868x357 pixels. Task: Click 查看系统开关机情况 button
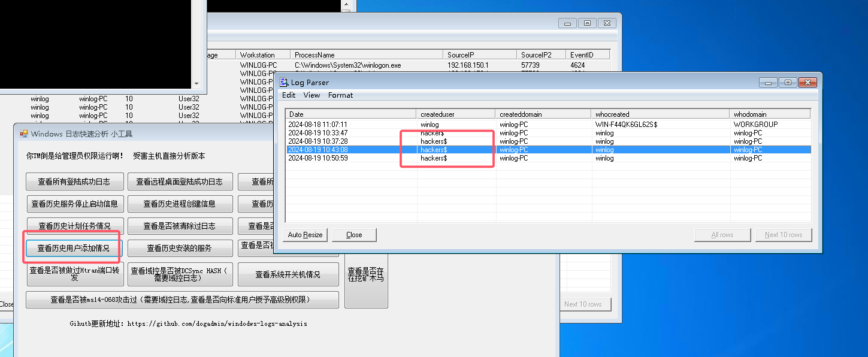click(x=288, y=274)
